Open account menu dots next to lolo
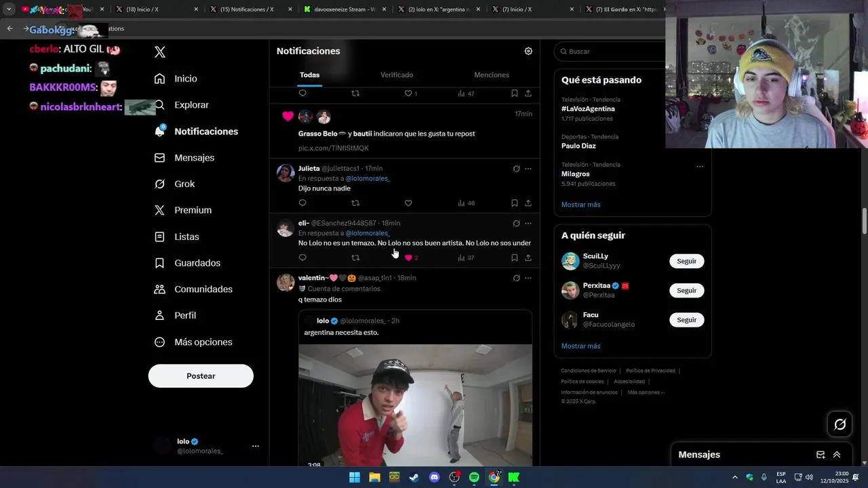Viewport: 868px width, 488px height. (x=256, y=446)
